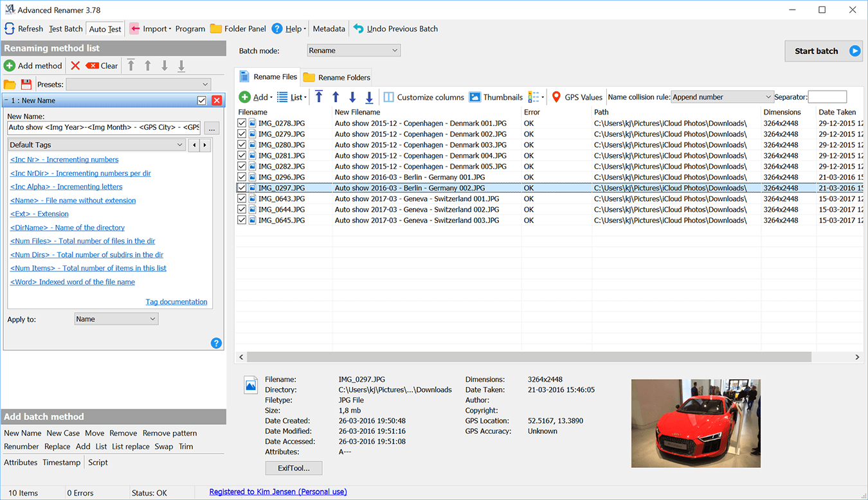Open the Batch mode dropdown
868x500 pixels.
pos(353,49)
